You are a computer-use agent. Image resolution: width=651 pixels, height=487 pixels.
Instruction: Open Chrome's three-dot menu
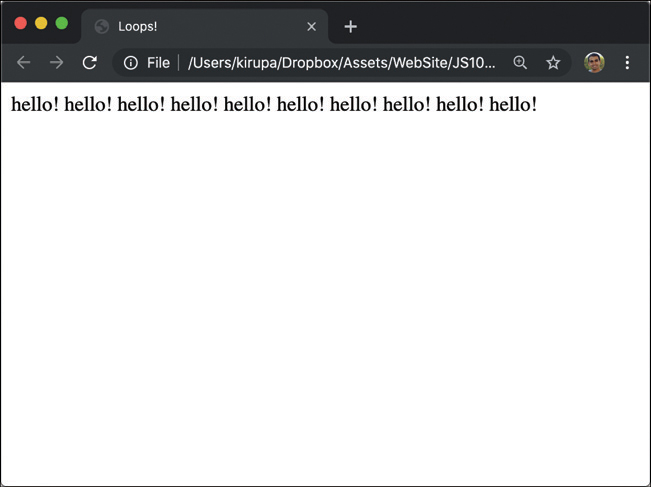pos(627,63)
